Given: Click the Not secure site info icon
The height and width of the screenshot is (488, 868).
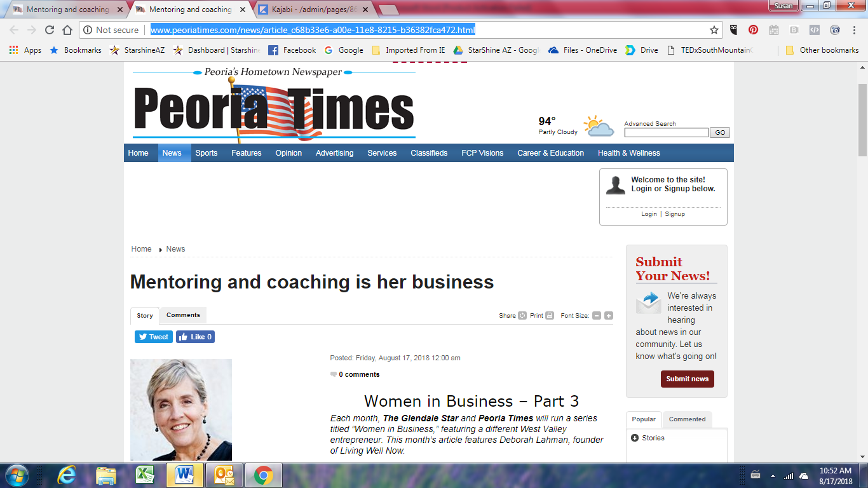Looking at the screenshot, I should [88, 30].
